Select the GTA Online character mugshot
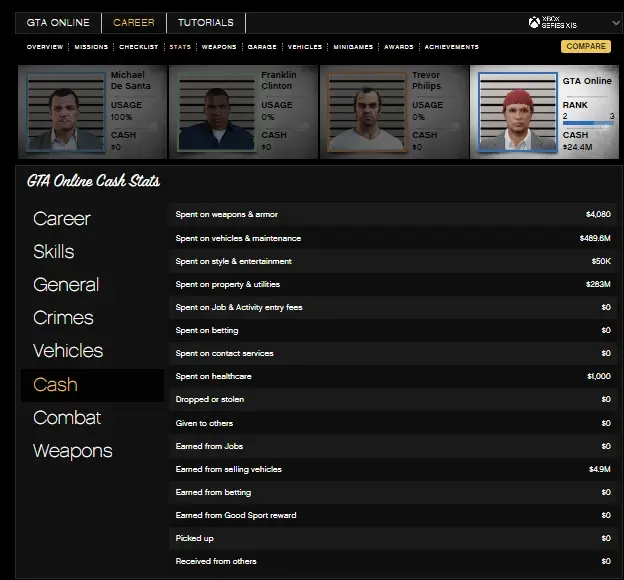 tap(517, 112)
